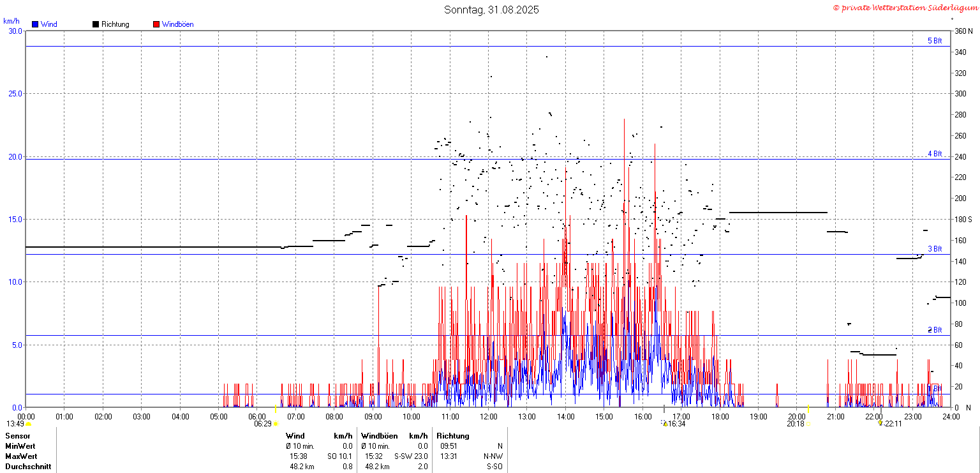The width and height of the screenshot is (980, 473).
Task: Select the Richtung legend label
Action: [115, 24]
